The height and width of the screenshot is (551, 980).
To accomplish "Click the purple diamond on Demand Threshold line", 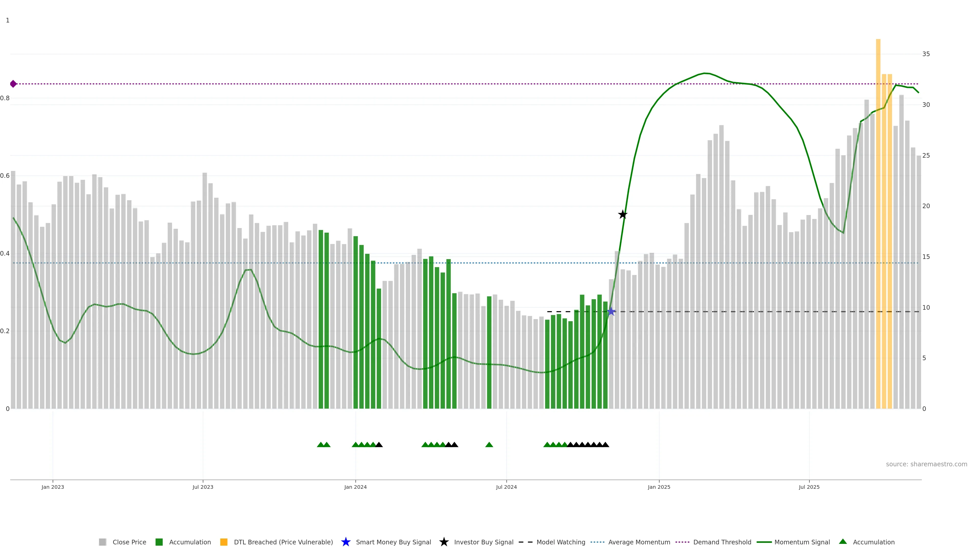I will tap(13, 84).
